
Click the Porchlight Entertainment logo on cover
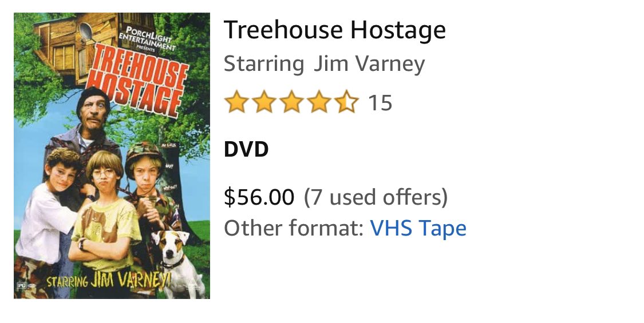pyautogui.click(x=147, y=38)
